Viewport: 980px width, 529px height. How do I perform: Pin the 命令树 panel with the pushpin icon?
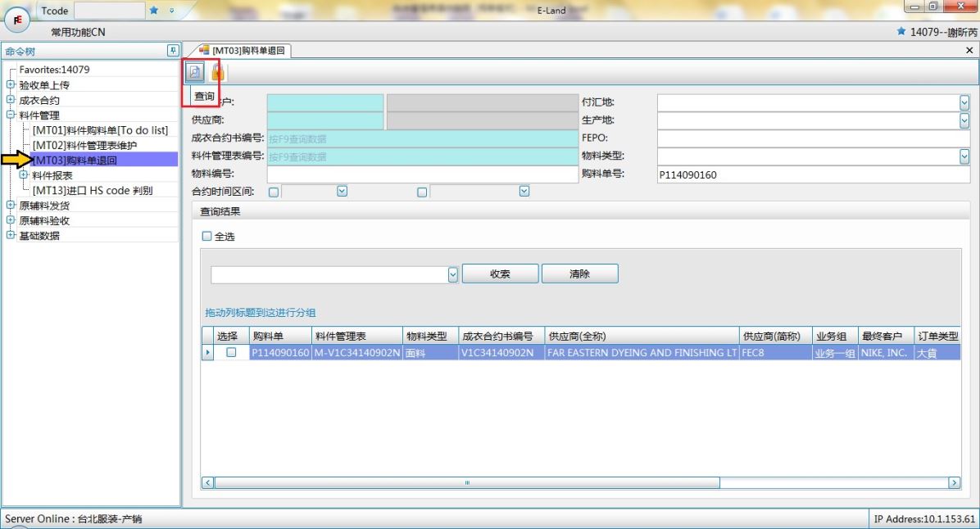[172, 51]
